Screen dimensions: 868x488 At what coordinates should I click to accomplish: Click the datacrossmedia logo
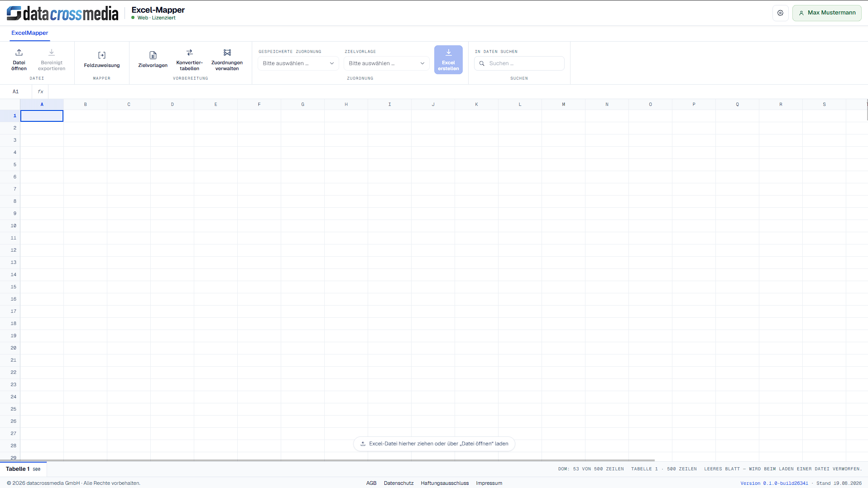click(x=62, y=13)
